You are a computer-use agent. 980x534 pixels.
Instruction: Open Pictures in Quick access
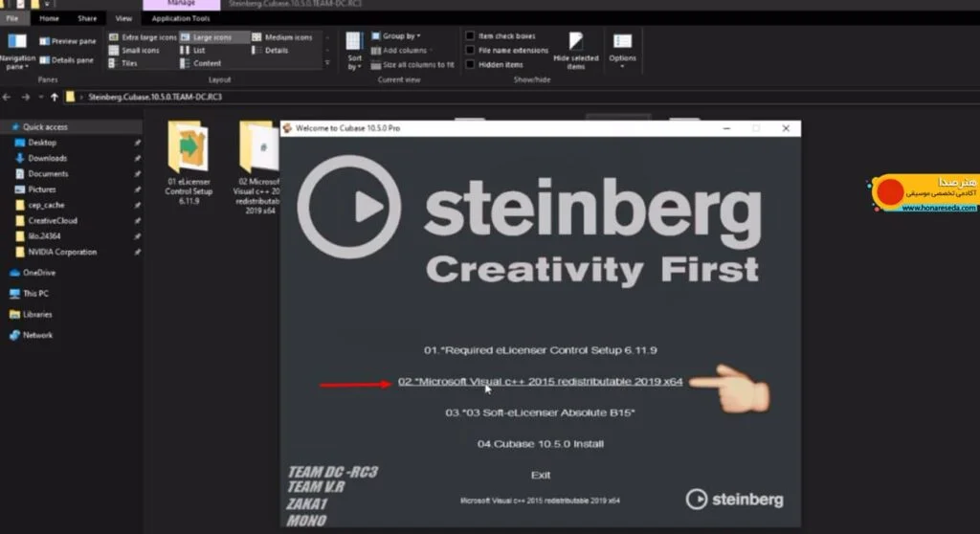point(41,189)
